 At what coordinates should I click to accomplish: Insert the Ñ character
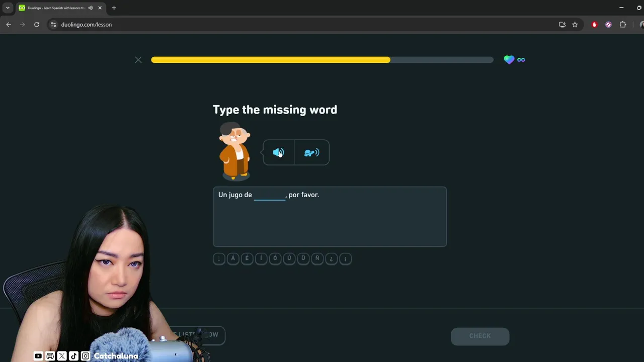pos(317,258)
